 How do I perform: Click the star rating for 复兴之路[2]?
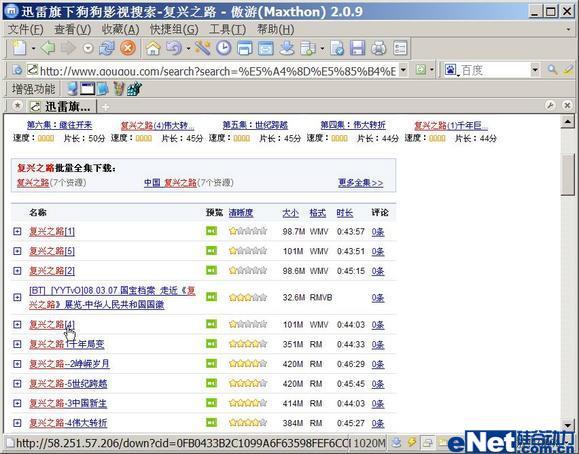[248, 270]
